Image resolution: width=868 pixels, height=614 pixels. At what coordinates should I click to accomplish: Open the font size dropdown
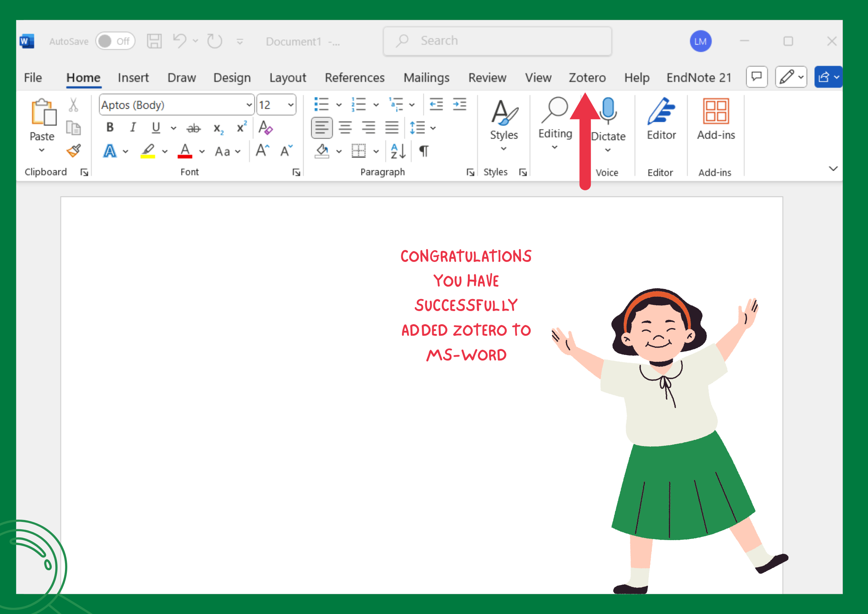coord(291,105)
